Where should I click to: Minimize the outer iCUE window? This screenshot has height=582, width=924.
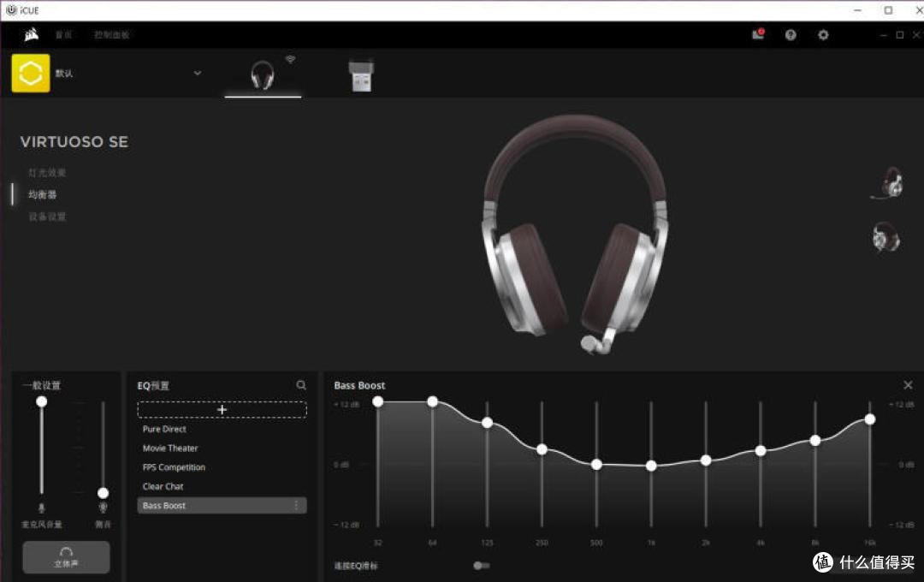click(x=857, y=10)
